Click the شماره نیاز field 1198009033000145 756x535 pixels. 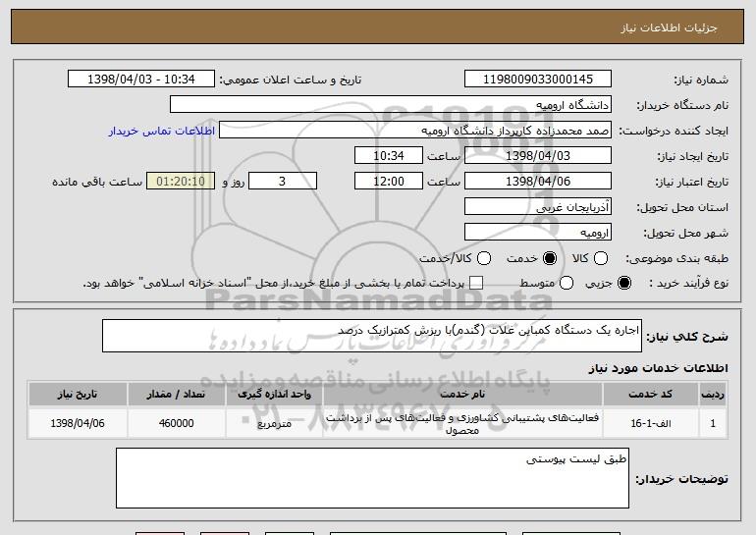pyautogui.click(x=538, y=80)
